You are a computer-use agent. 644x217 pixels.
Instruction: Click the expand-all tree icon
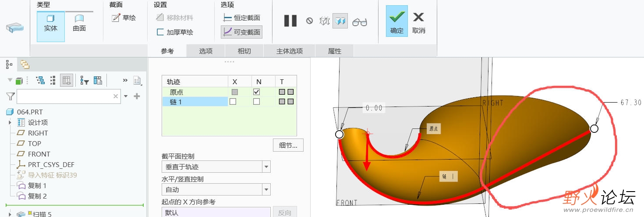tap(40, 80)
